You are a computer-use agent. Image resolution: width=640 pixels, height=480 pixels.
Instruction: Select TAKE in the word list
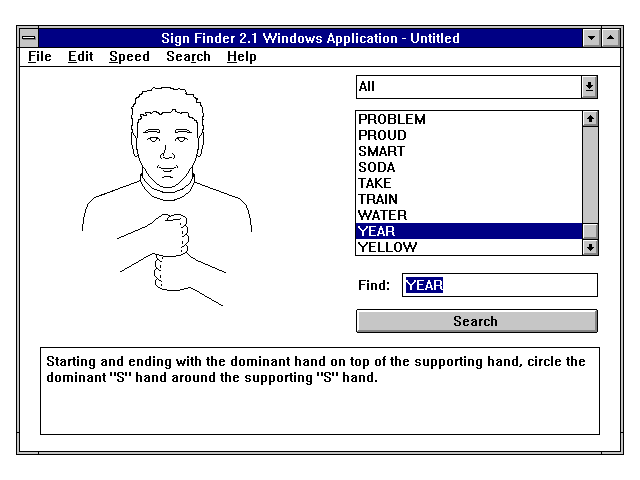point(375,183)
